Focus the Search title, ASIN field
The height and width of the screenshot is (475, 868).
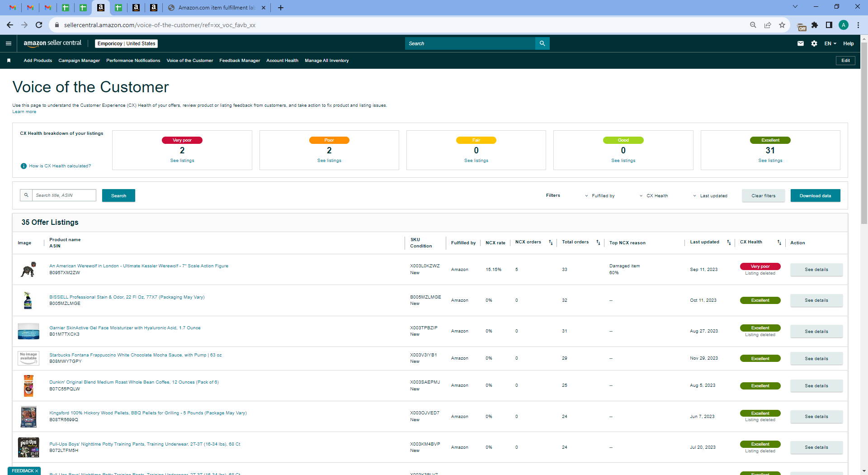[64, 195]
